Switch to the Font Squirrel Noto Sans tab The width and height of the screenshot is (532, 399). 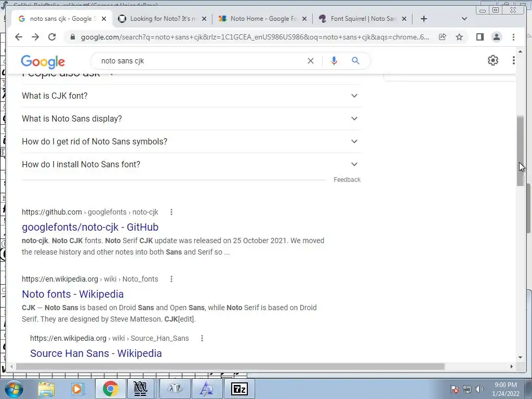[x=363, y=19]
